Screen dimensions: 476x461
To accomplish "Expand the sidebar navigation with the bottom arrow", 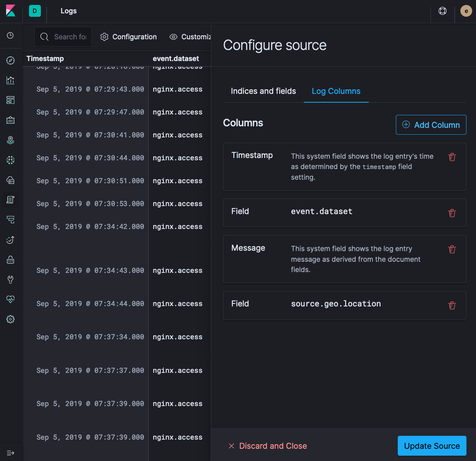I will coord(10,453).
